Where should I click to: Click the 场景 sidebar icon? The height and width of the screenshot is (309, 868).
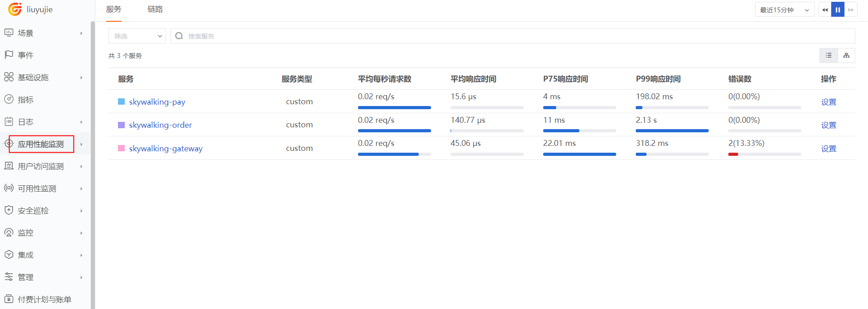tap(9, 33)
